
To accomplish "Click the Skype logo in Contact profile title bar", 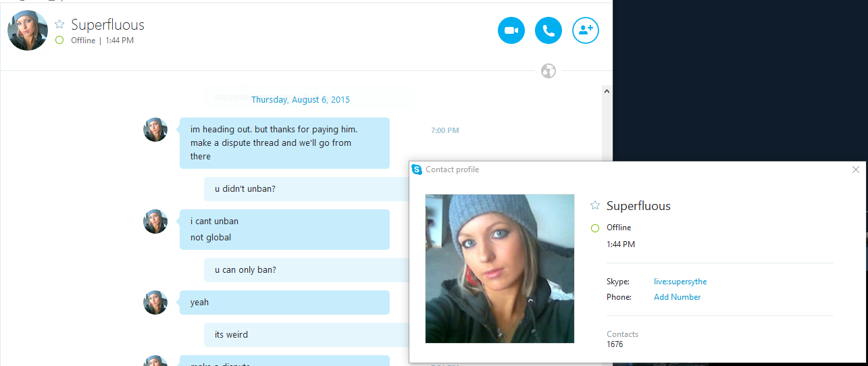I will coord(417,169).
